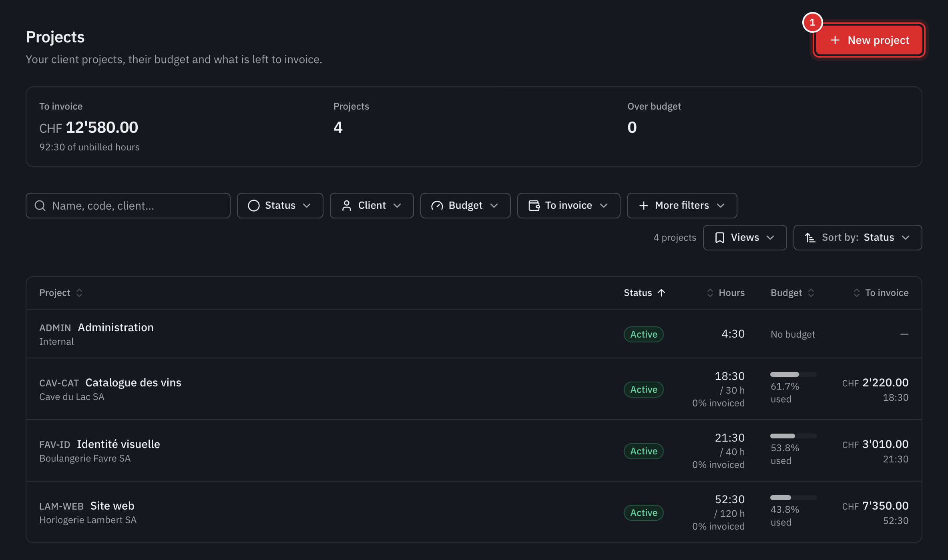Click Active badge for Catalogue des vins
Image resolution: width=948 pixels, height=560 pixels.
pyautogui.click(x=644, y=390)
